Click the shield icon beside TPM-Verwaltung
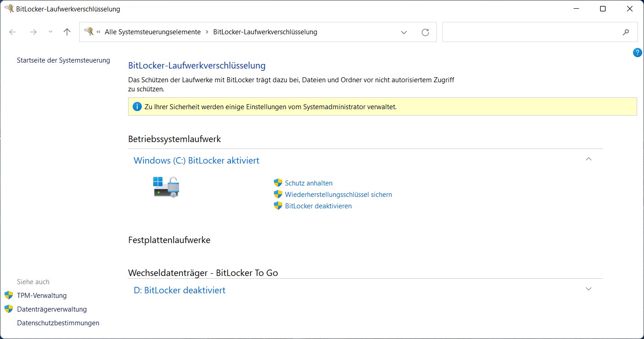This screenshot has width=644, height=339. pyautogui.click(x=9, y=296)
